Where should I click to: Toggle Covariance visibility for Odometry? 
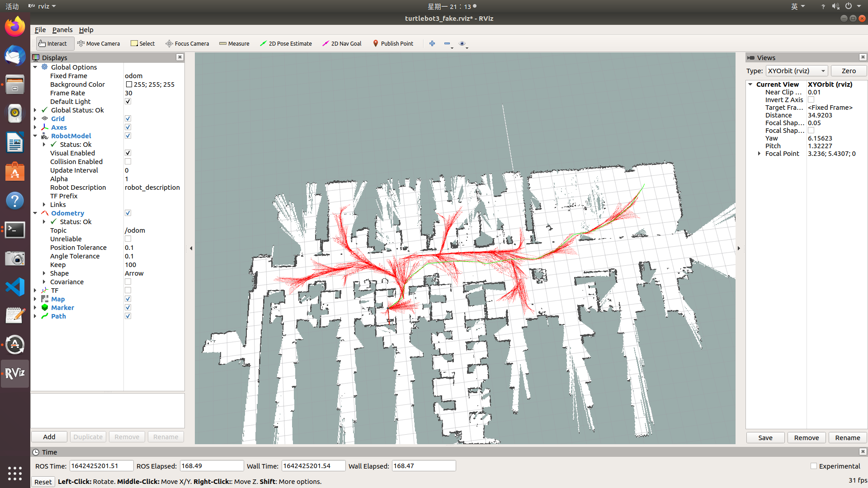(127, 281)
